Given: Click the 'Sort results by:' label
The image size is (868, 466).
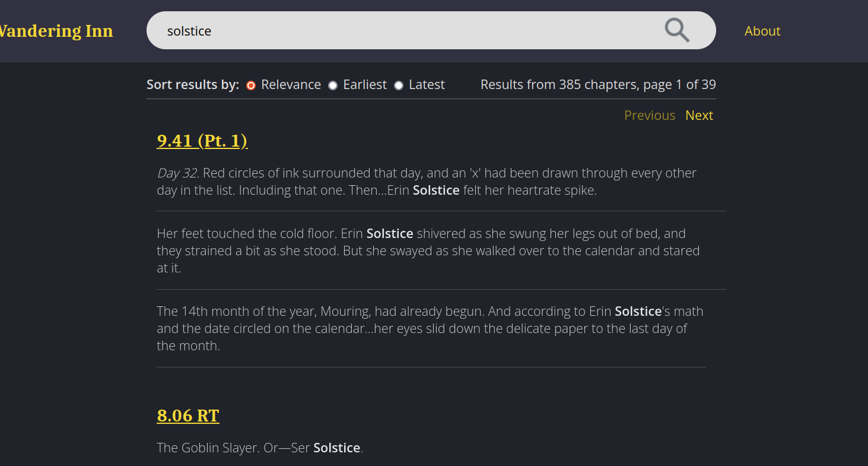Looking at the screenshot, I should [193, 85].
